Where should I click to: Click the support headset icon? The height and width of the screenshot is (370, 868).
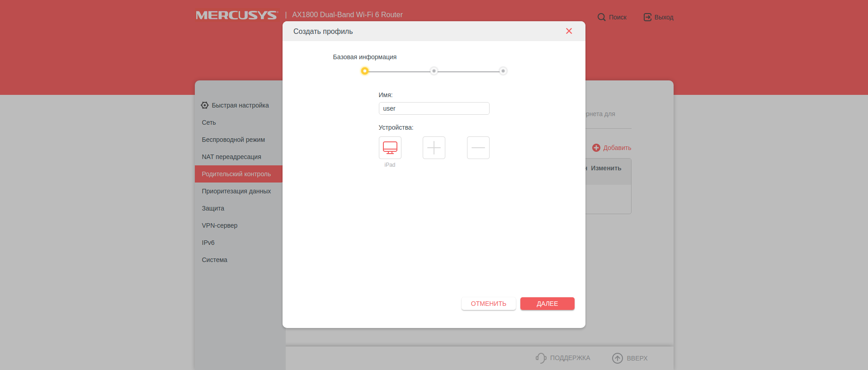[541, 358]
